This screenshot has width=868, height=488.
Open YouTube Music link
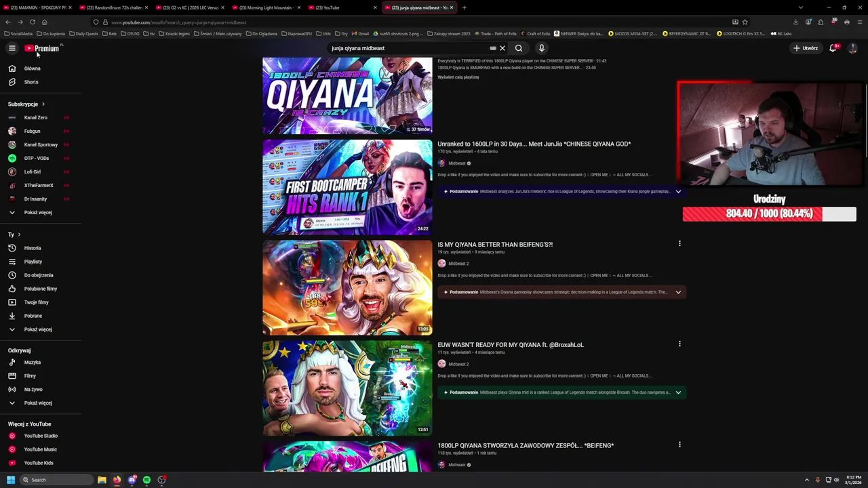(x=41, y=449)
